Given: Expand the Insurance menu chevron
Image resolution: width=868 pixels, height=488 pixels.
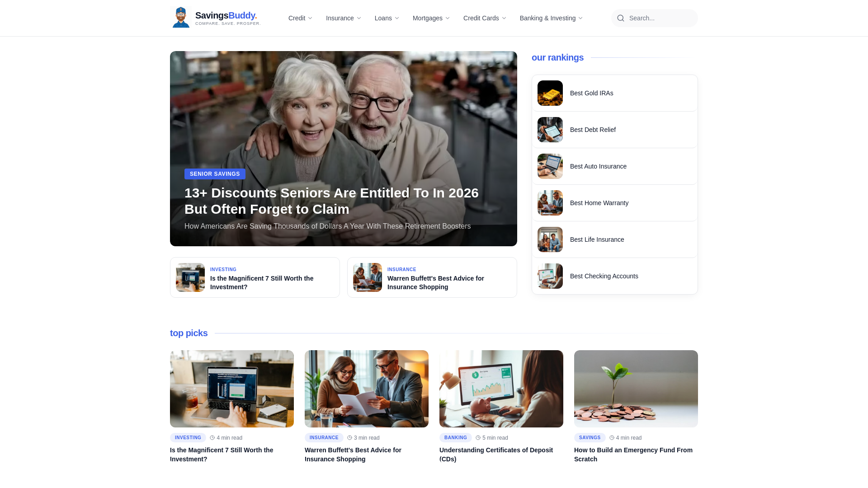Looking at the screenshot, I should coord(359,18).
